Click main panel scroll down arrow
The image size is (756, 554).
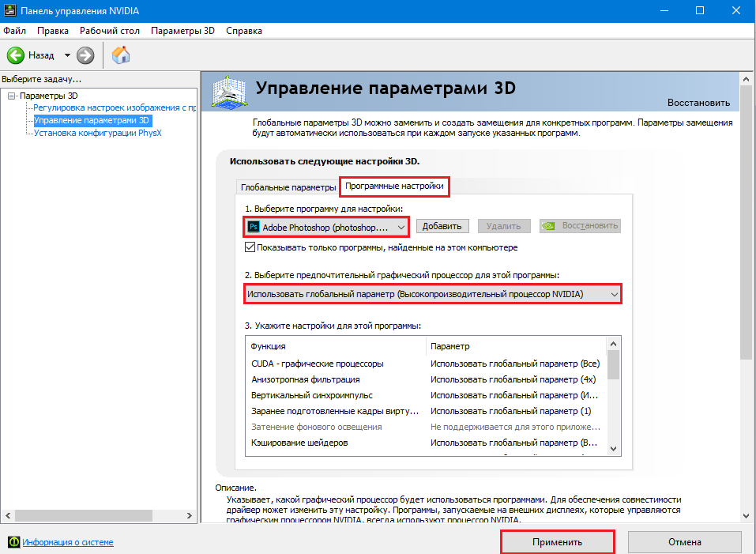coord(747,516)
